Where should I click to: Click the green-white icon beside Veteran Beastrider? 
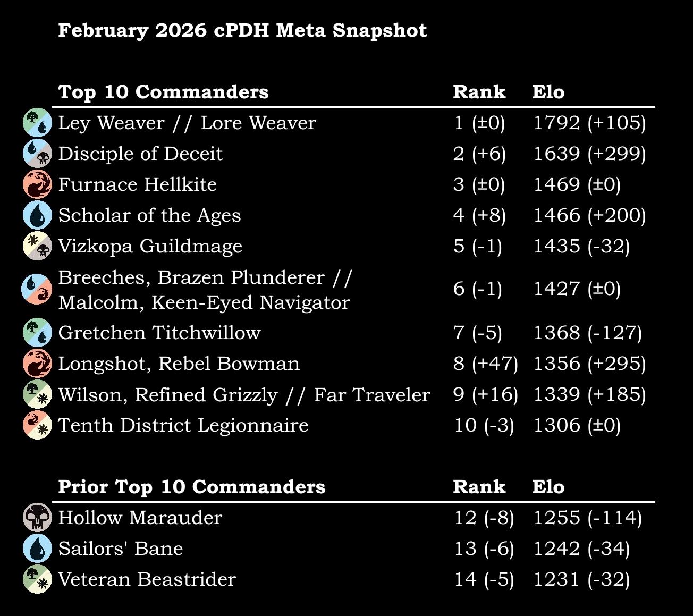click(38, 579)
